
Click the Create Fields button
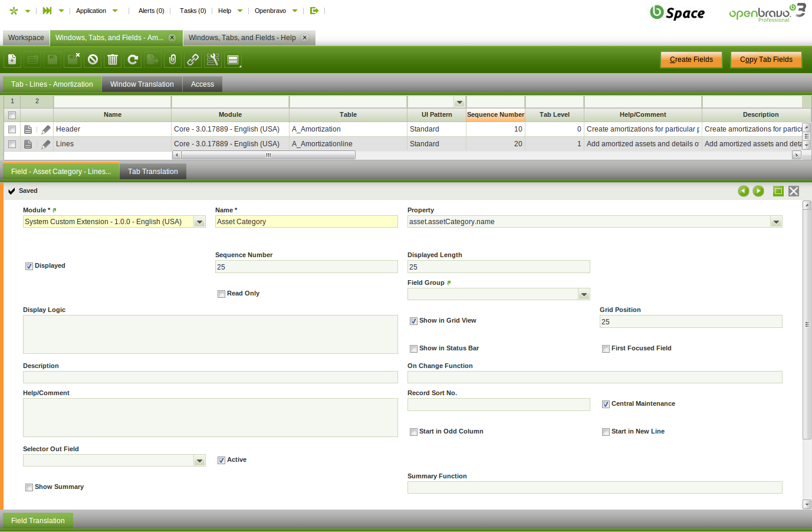691,60
